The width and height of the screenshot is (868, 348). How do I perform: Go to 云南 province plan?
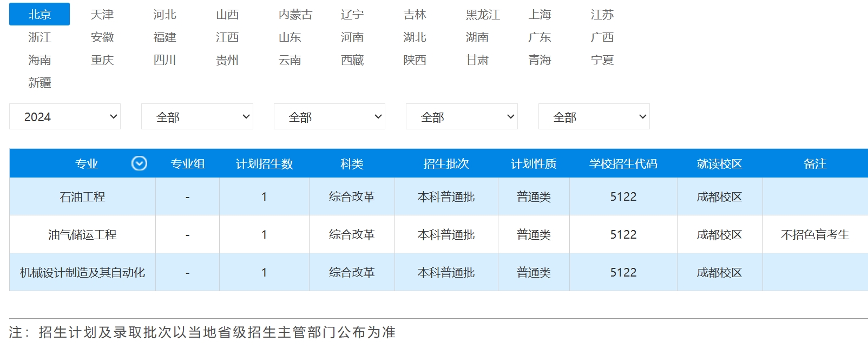(x=290, y=60)
